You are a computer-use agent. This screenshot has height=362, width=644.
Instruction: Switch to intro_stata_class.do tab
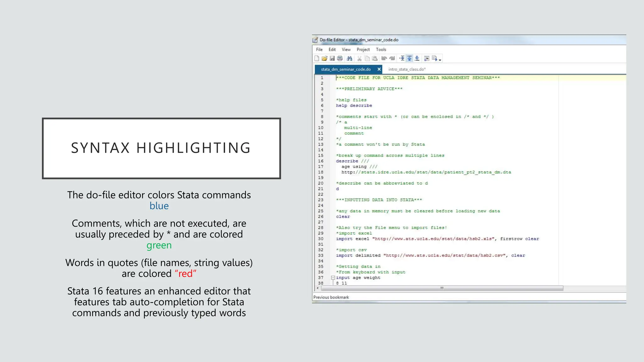coord(407,69)
